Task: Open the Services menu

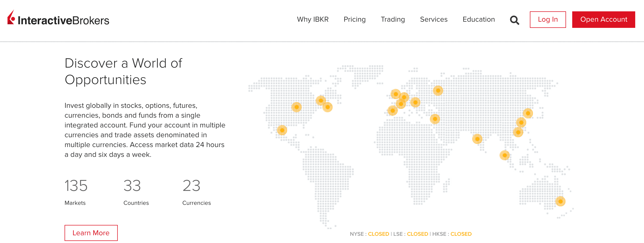Action: 434,19
